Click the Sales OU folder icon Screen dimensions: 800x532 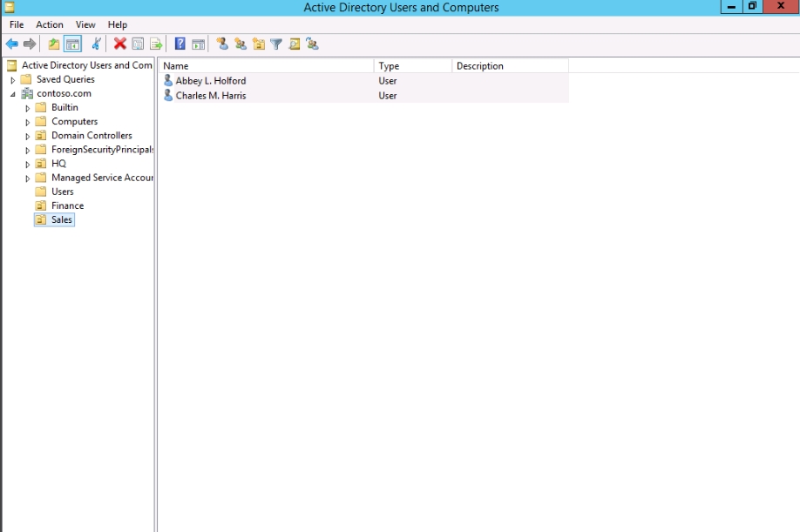41,219
